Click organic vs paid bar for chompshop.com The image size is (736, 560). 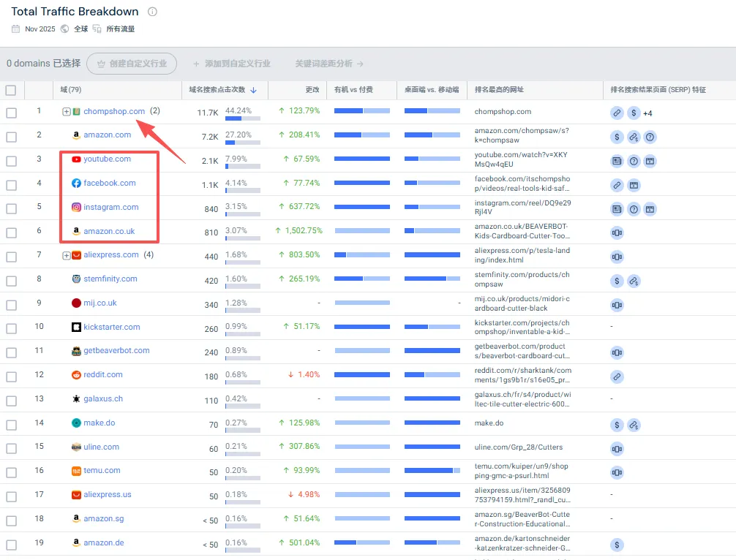[x=362, y=110]
